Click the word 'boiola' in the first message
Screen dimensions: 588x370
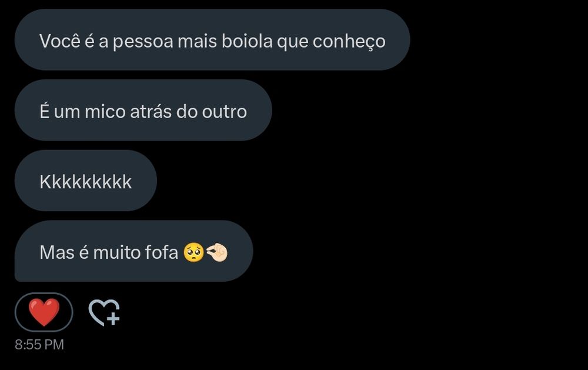pyautogui.click(x=247, y=41)
